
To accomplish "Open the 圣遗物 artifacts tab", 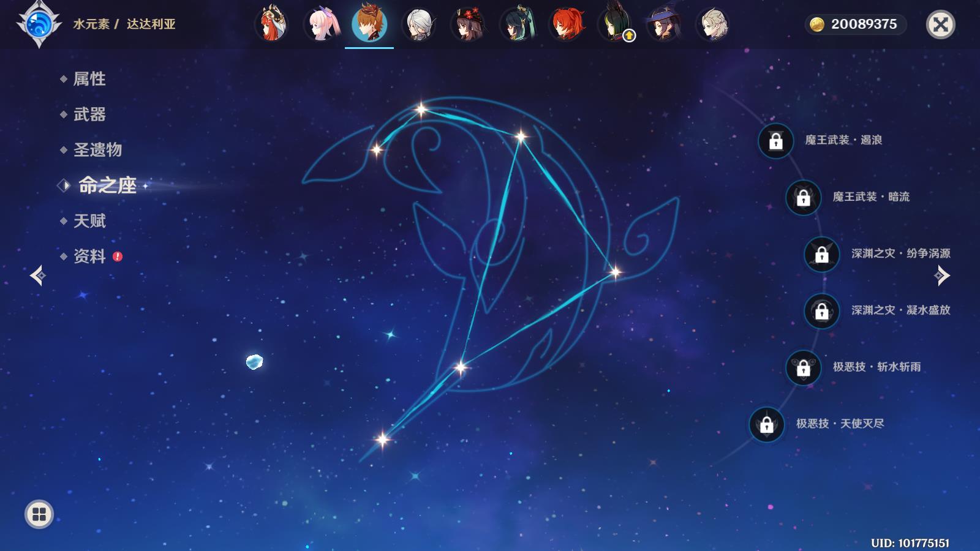I will pyautogui.click(x=97, y=150).
